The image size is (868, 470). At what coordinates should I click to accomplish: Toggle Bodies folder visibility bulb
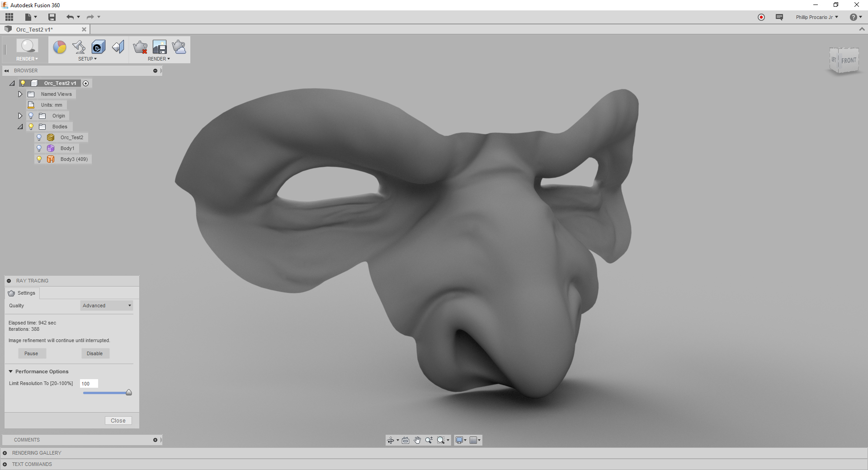tap(31, 127)
